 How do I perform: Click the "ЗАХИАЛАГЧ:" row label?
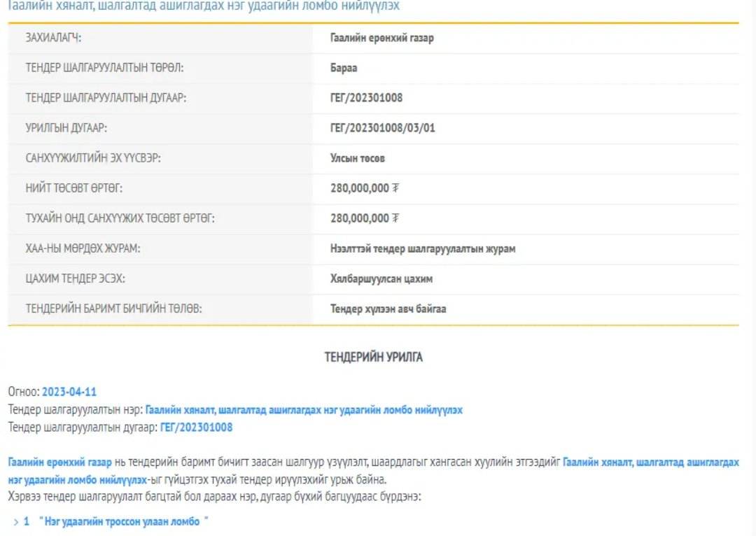click(x=53, y=38)
